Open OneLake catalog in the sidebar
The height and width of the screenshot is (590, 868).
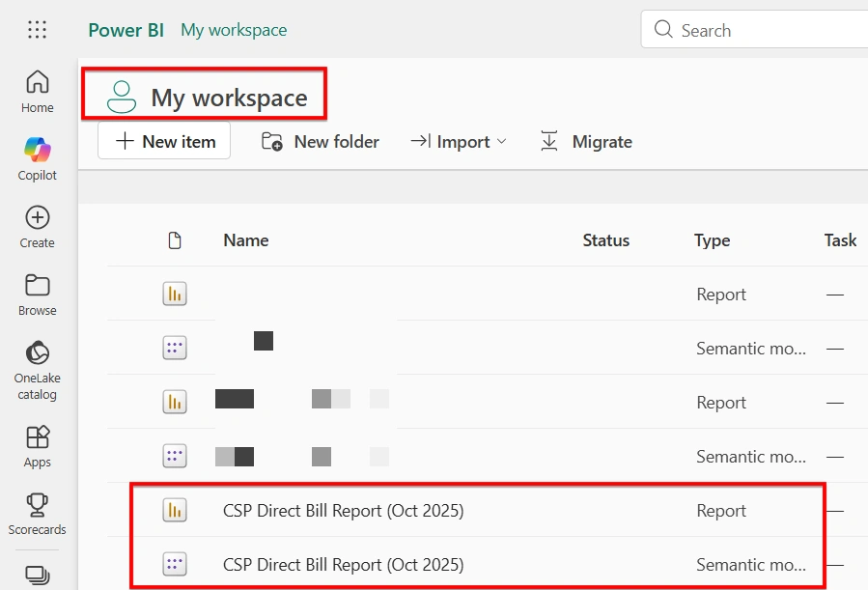pyautogui.click(x=37, y=371)
